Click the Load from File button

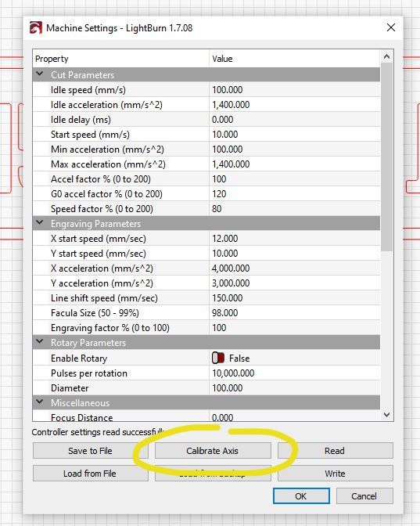[90, 474]
